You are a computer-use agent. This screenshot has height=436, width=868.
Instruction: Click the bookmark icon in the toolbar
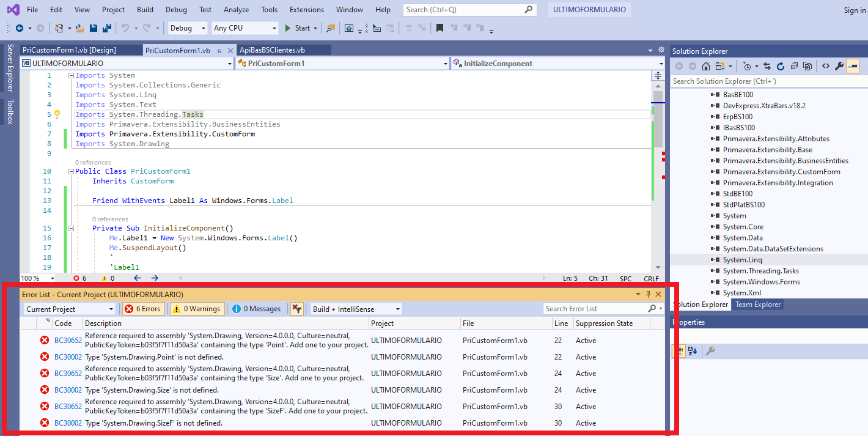pos(440,28)
